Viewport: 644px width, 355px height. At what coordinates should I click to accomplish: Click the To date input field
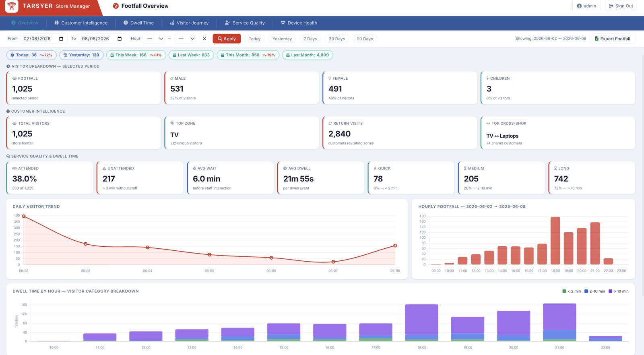[x=102, y=39]
